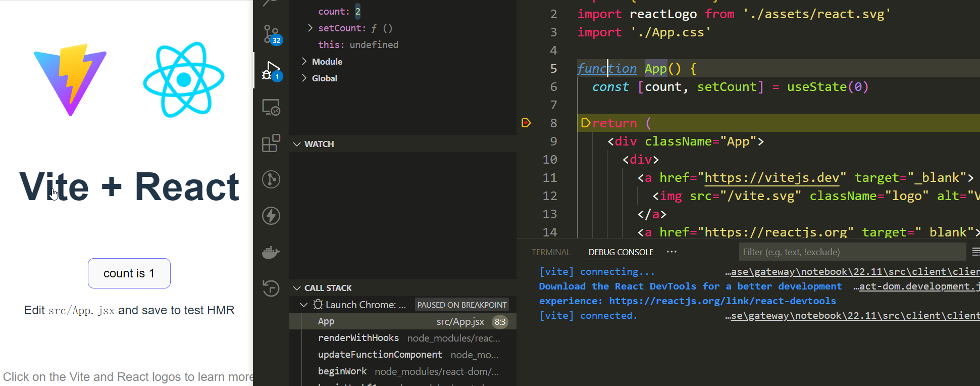Select the renderWithHooks stack frame
The height and width of the screenshot is (386, 980).
click(402, 338)
